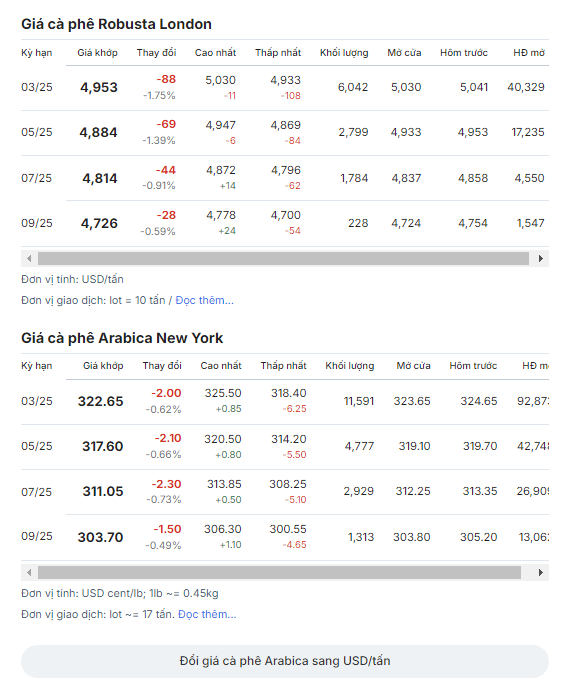Click Arabica 05/25 contract term

point(37,446)
